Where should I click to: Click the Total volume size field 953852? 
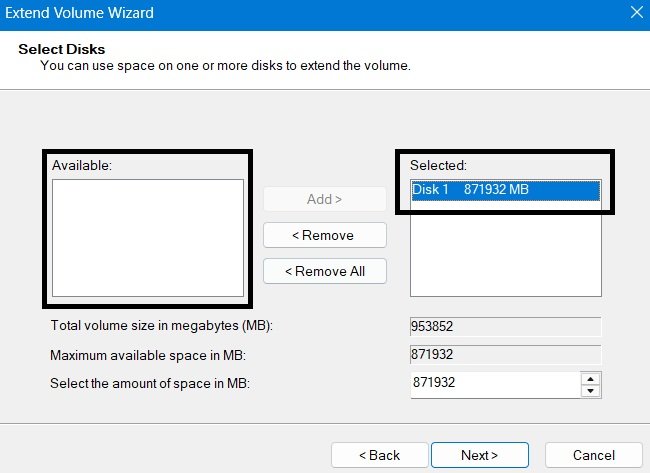point(505,327)
